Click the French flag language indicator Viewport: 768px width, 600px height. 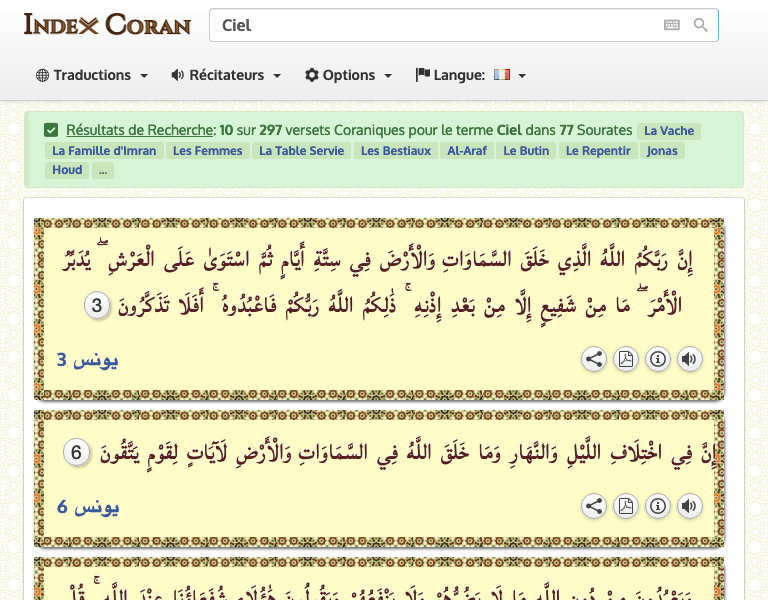point(502,74)
